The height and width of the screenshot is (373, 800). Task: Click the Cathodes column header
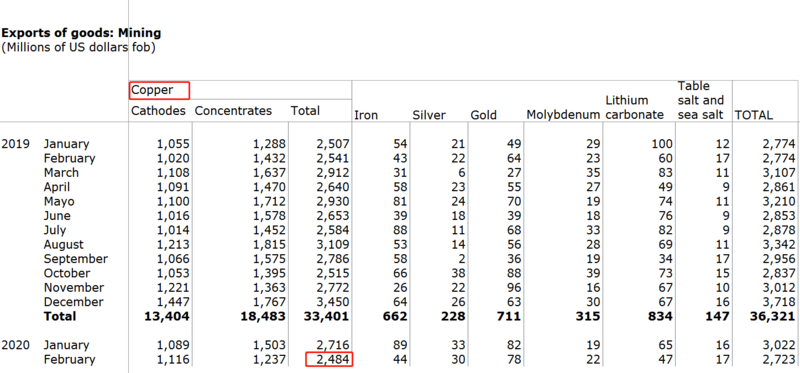pyautogui.click(x=158, y=111)
